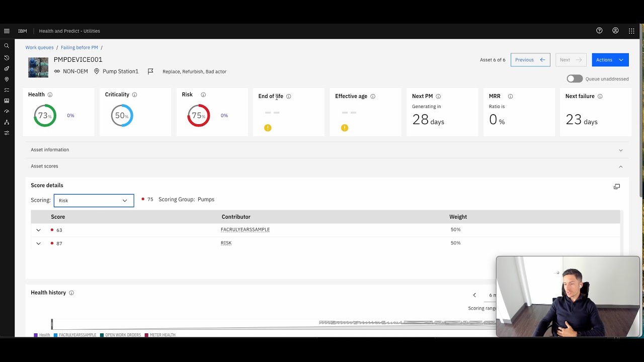Click the Next asset button

click(571, 60)
